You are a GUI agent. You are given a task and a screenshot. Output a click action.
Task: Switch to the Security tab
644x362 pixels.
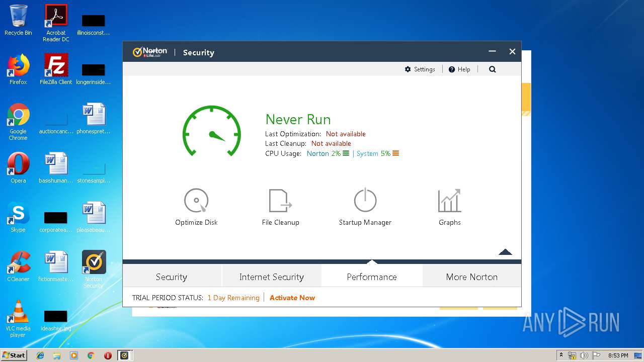(x=172, y=277)
